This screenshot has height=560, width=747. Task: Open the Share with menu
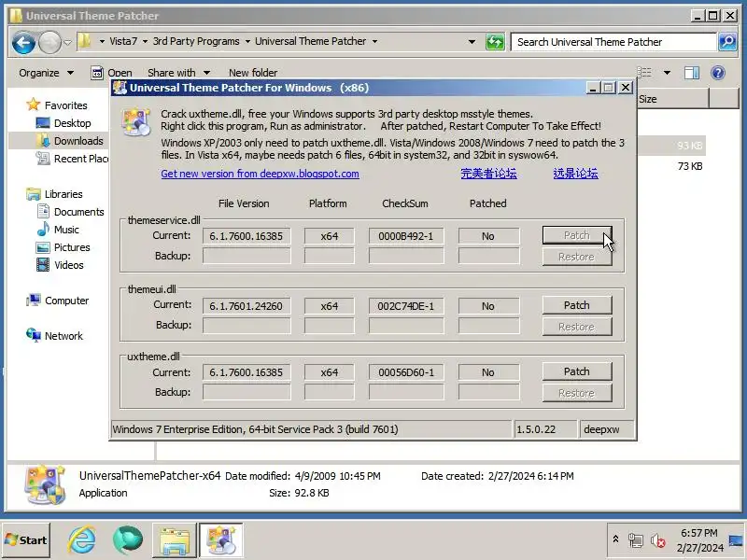[178, 73]
